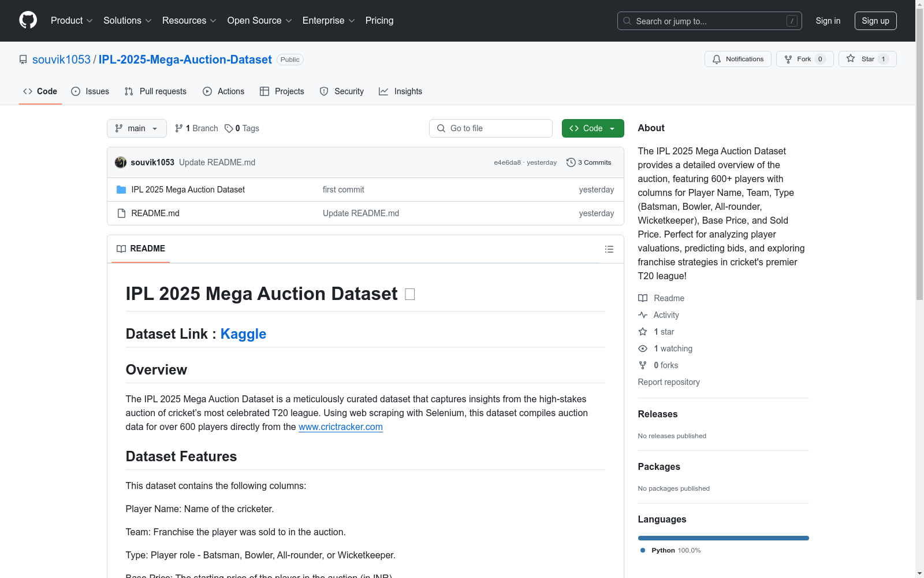Open the Kaggle dataset link
The width and height of the screenshot is (924, 578).
(243, 334)
